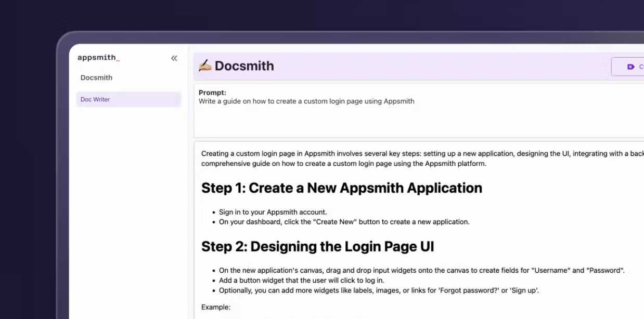The height and width of the screenshot is (319, 644).
Task: Click the purple video icon button at top right
Action: pyautogui.click(x=628, y=67)
